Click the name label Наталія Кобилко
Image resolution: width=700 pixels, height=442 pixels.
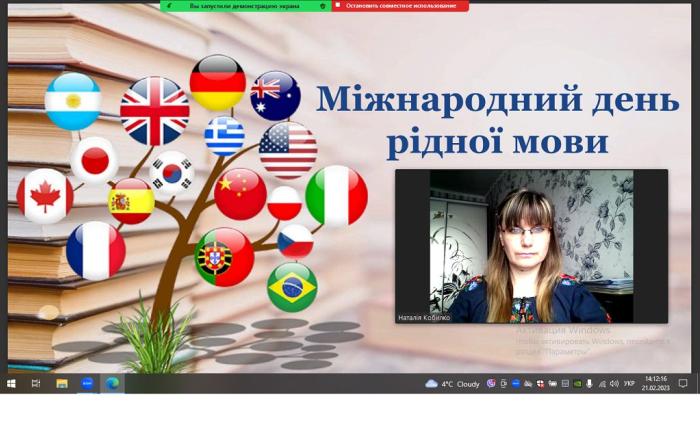[x=425, y=316]
